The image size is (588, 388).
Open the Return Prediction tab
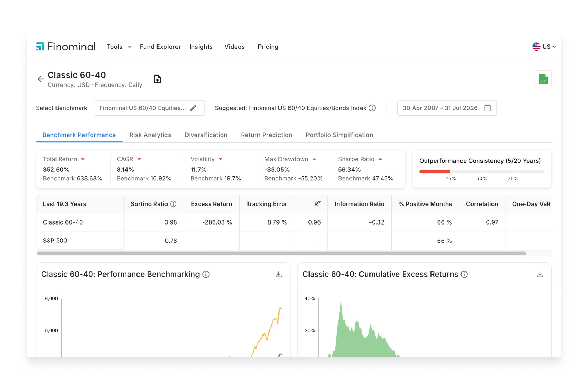[x=267, y=135]
